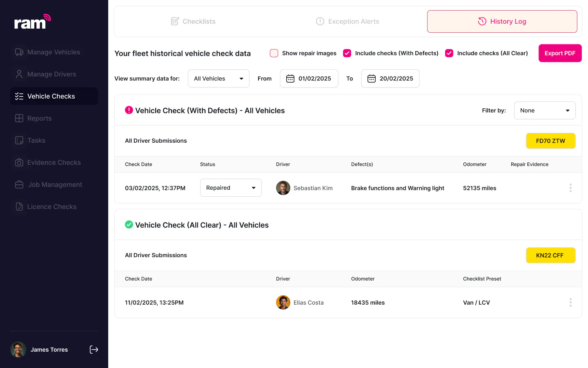The image size is (588, 368).
Task: Click the pink defect alert icon
Action: click(129, 110)
